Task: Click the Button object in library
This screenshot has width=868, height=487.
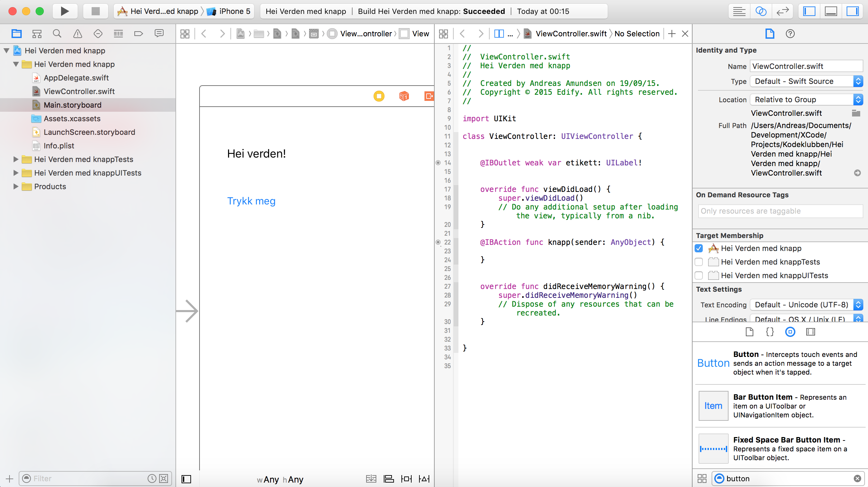Action: (x=780, y=363)
